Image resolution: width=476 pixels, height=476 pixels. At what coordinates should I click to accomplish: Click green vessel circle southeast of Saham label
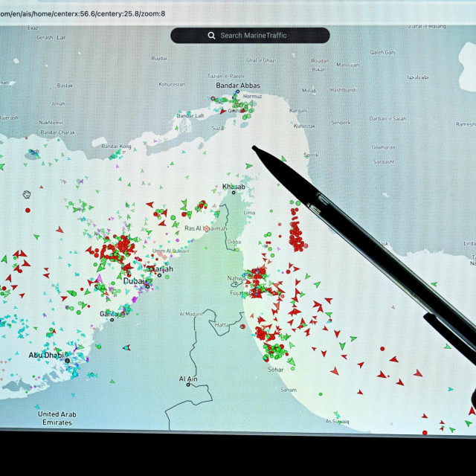coord(321,394)
